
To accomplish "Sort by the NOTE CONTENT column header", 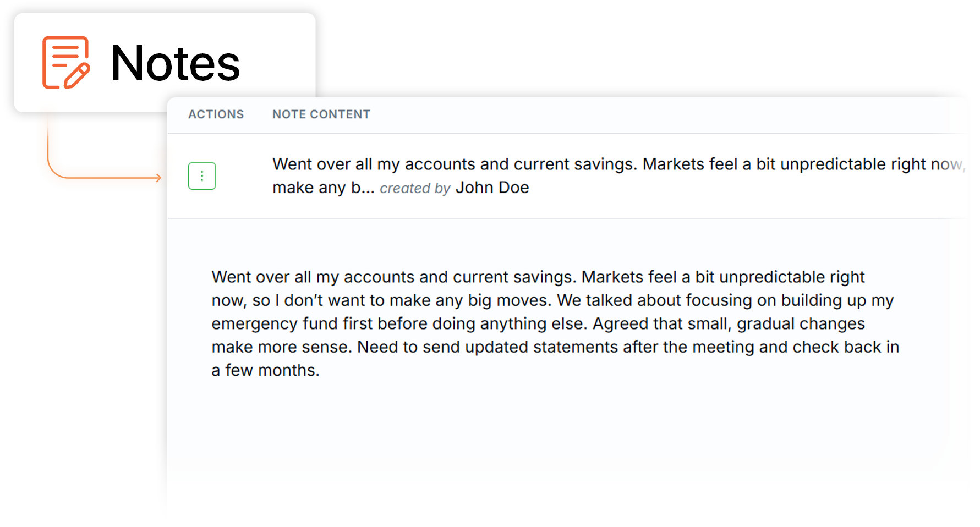I will 321,114.
